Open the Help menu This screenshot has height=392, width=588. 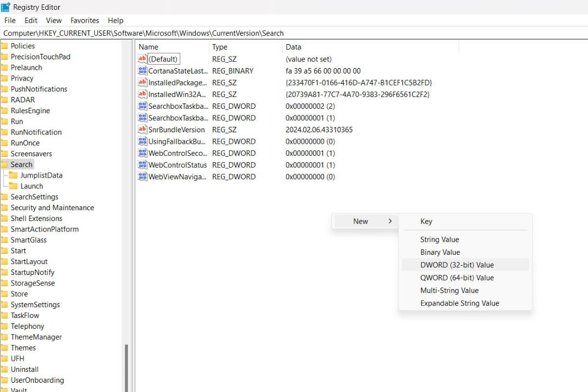tap(115, 20)
